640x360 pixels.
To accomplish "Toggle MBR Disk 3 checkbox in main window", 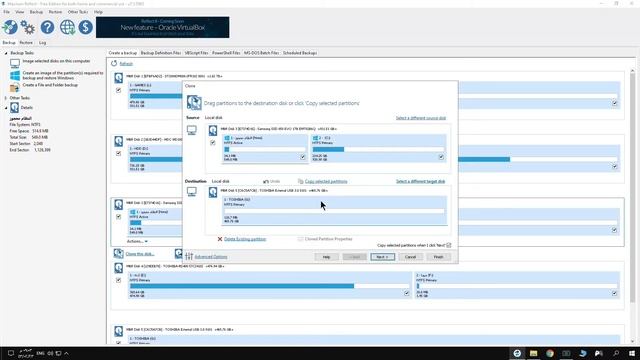I will [118, 217].
